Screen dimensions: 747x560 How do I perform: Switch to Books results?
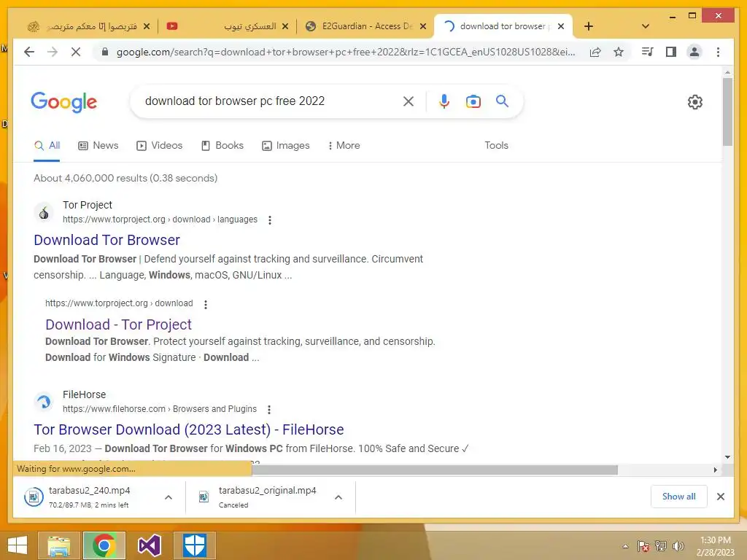tap(222, 146)
